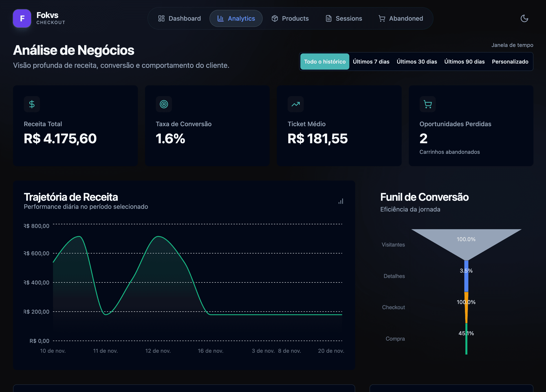Click the Abandoned shopping cart icon
546x392 pixels.
382,18
